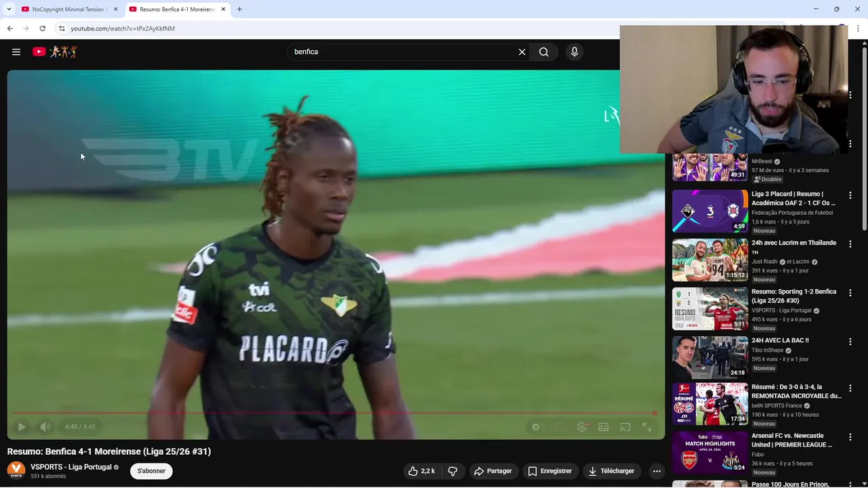Start voice search with microphone
The height and width of the screenshot is (488, 868).
point(574,52)
